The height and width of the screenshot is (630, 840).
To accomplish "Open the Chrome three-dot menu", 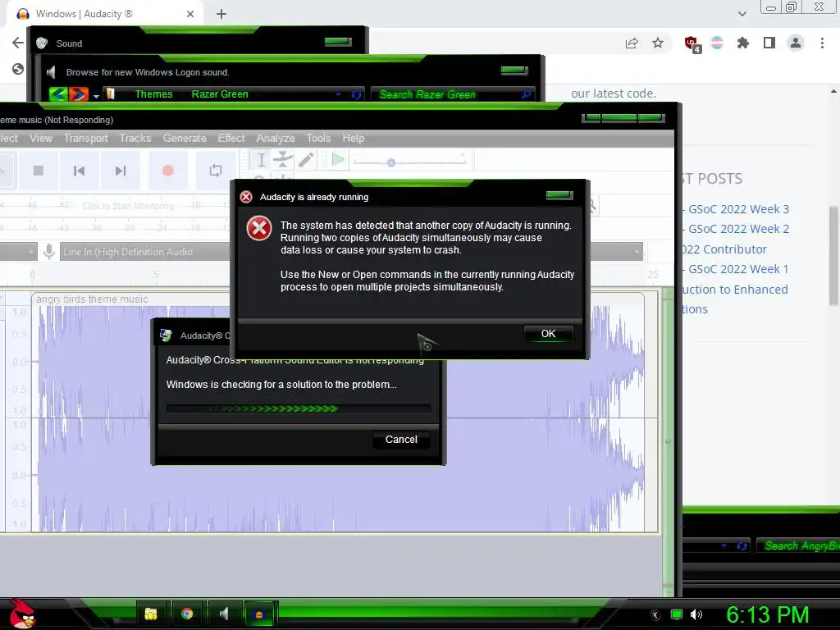I will click(x=822, y=43).
